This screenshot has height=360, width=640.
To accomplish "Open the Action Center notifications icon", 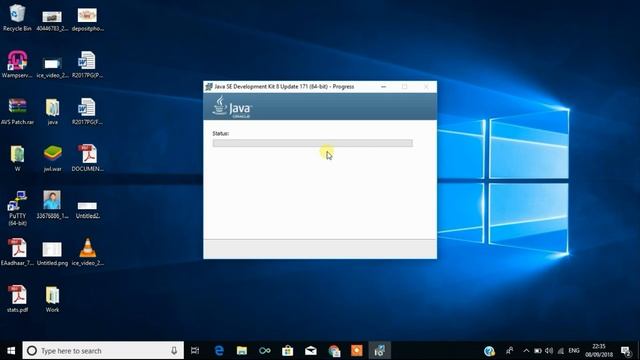I will 626,351.
